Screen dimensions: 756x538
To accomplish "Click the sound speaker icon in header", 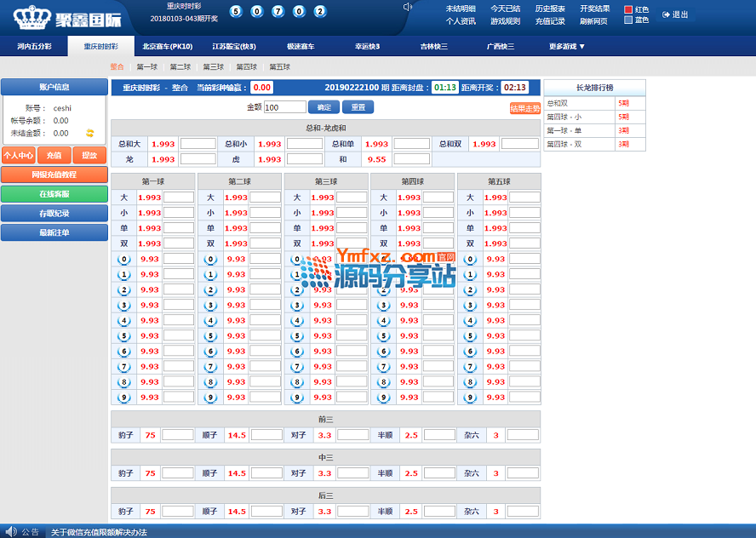I will (x=407, y=8).
